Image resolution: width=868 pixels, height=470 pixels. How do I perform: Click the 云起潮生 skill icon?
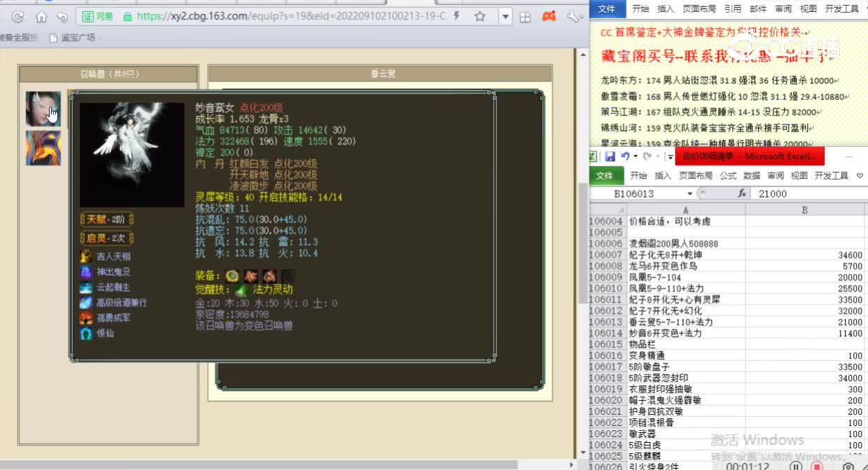[x=86, y=287]
